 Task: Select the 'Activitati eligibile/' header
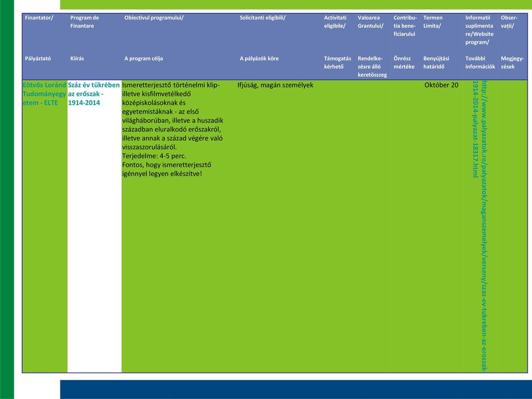pyautogui.click(x=335, y=22)
